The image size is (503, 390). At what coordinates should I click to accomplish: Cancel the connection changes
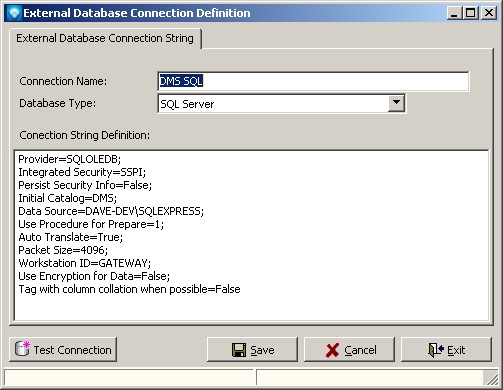349,350
